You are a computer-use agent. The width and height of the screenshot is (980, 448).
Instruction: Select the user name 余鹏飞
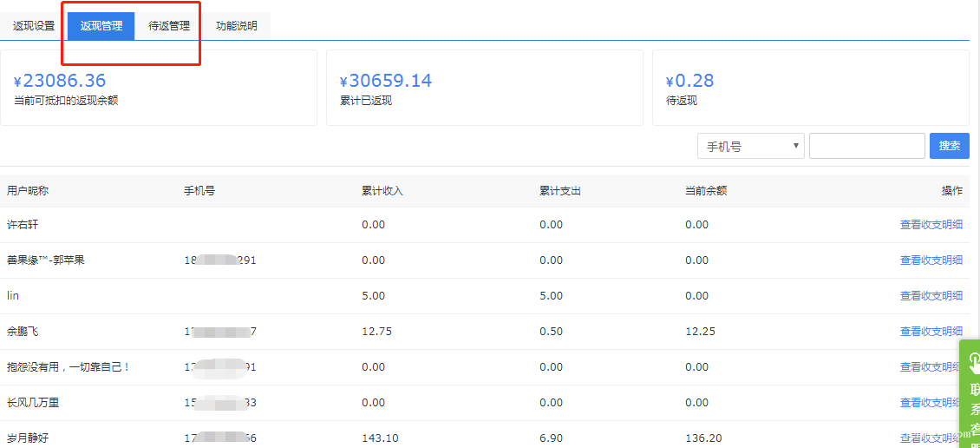tap(23, 332)
